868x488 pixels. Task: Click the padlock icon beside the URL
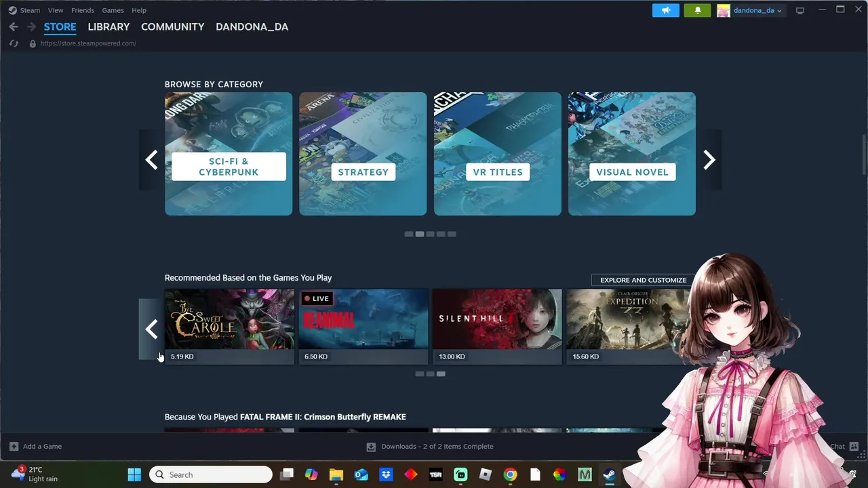(x=32, y=43)
